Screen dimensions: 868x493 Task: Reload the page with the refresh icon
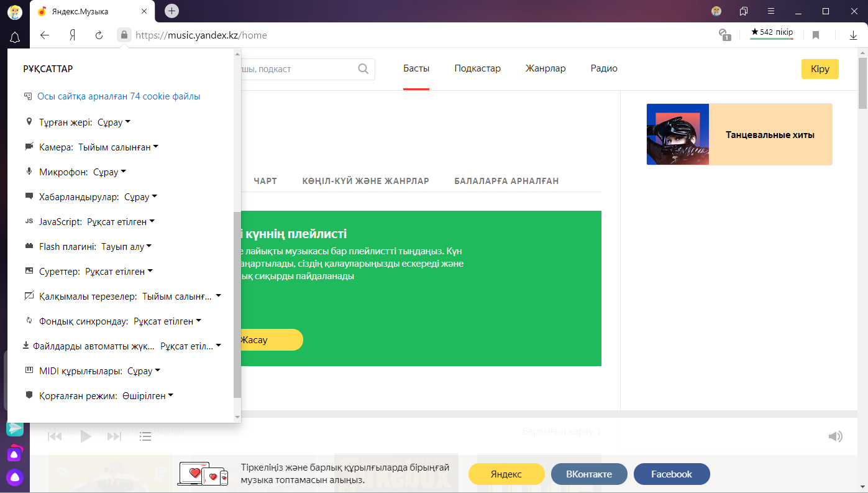point(99,35)
